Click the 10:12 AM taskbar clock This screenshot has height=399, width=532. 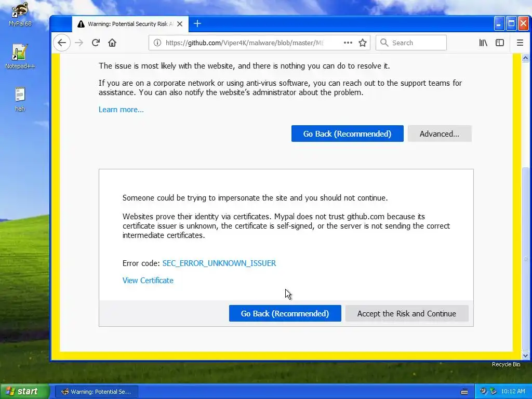(513, 392)
